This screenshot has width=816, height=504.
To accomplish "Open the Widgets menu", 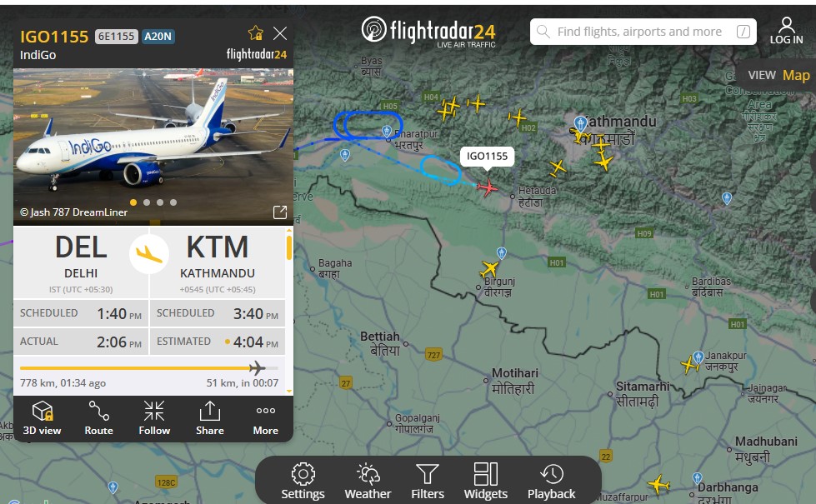I will point(486,481).
